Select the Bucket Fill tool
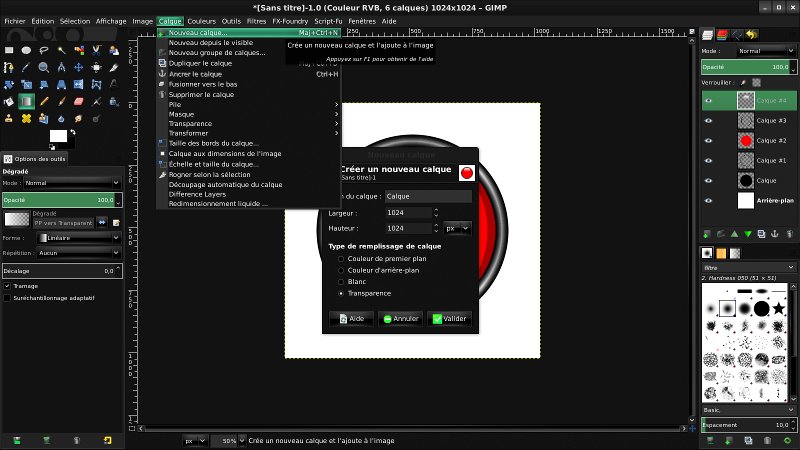The height and width of the screenshot is (450, 800). [x=9, y=102]
